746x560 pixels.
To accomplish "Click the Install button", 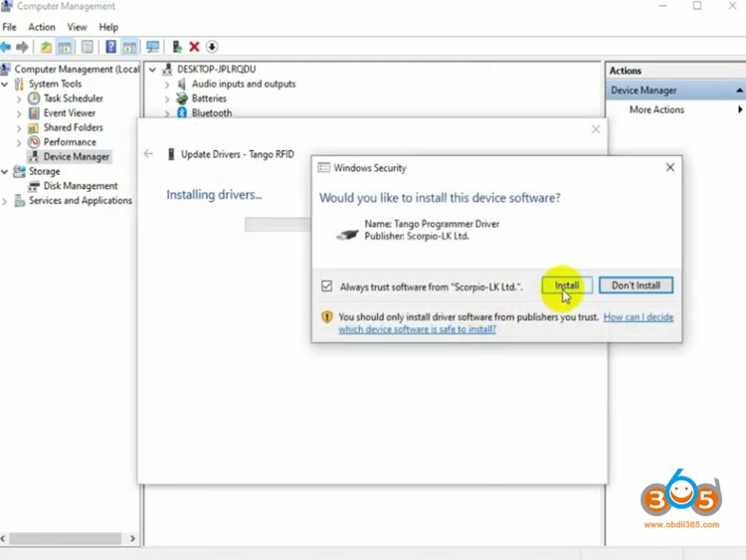I will click(x=567, y=285).
